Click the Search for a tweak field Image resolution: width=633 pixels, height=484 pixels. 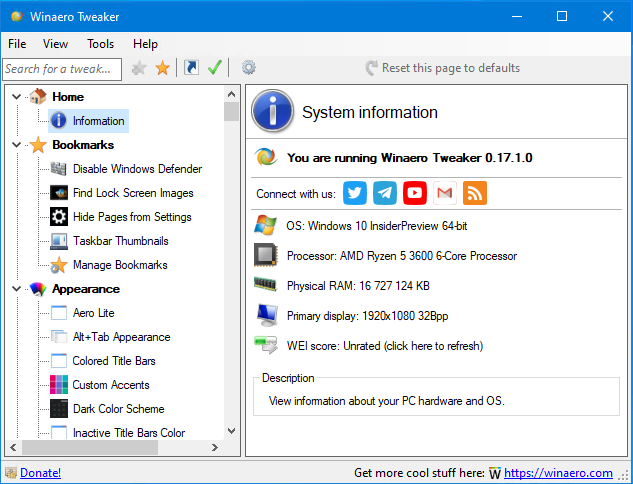point(62,69)
